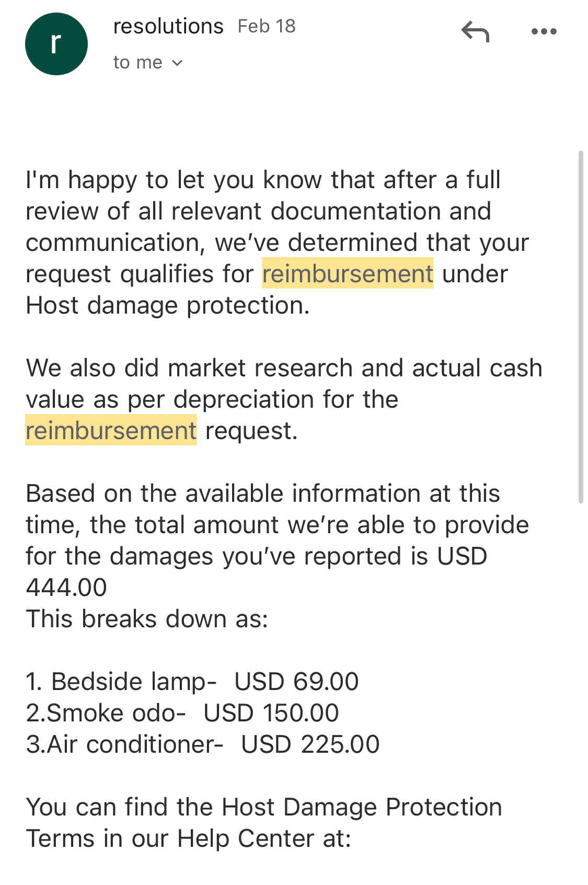The width and height of the screenshot is (588, 885).
Task: Tap the green sender avatar circle
Action: (x=56, y=44)
